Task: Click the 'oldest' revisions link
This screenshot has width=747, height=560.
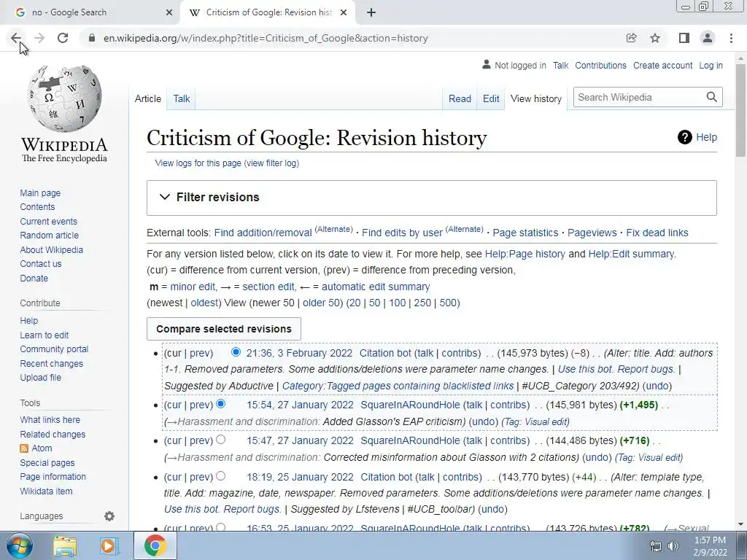Action: coord(204,303)
